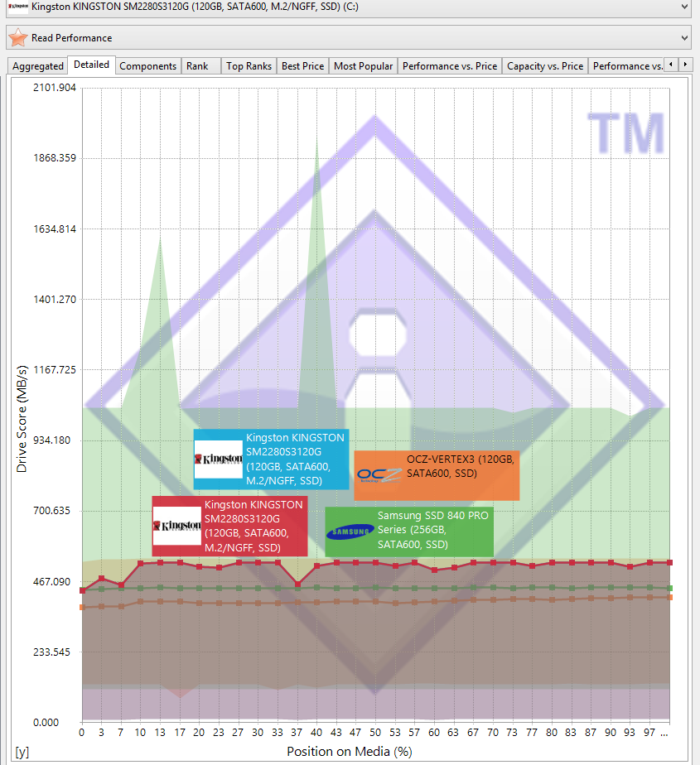Click the tab scroll left arrow

coord(671,65)
